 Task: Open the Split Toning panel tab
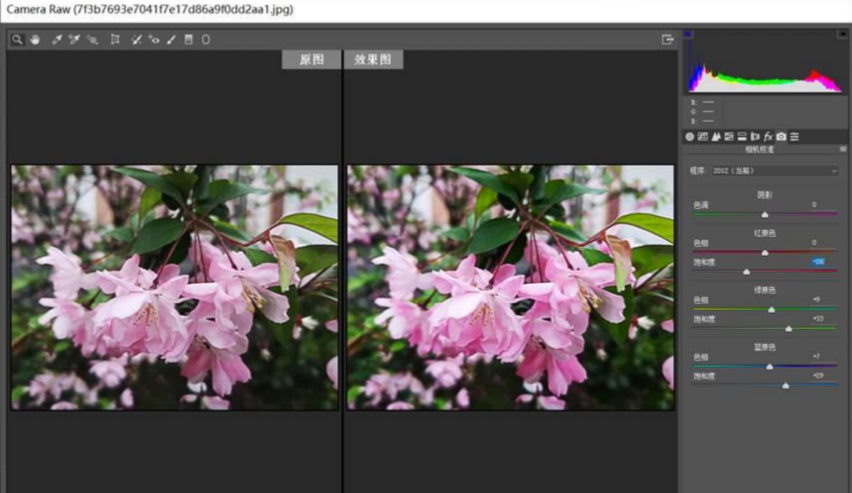(x=742, y=137)
